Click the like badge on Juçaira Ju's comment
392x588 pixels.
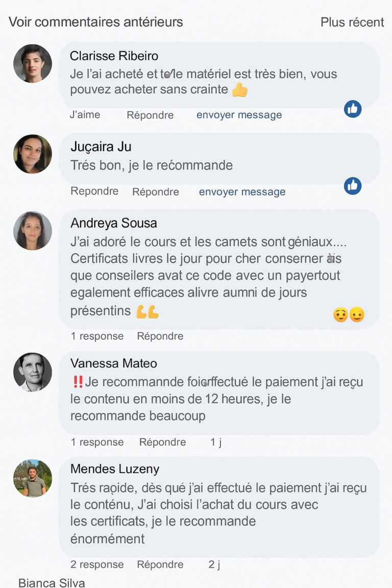(x=352, y=186)
